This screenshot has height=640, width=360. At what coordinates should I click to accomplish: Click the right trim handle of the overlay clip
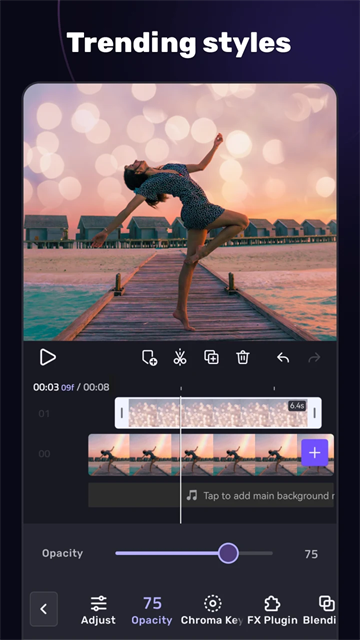[x=314, y=413]
